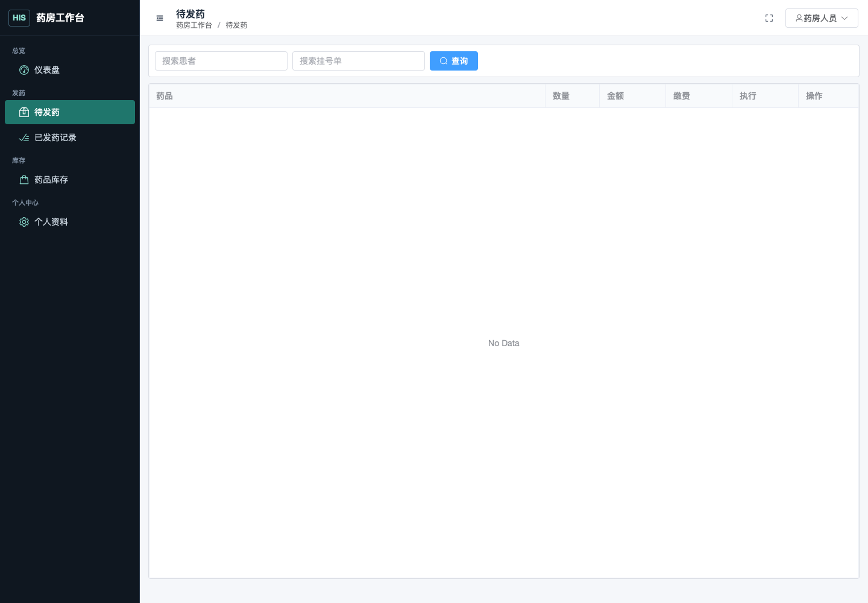The image size is (868, 603).
Task: Click the 个人资料 gear icon
Action: [x=24, y=222]
